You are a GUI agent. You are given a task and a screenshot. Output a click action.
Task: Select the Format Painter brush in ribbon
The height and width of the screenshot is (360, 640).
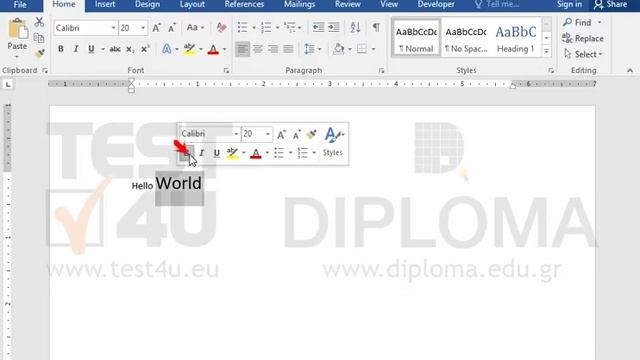click(39, 53)
